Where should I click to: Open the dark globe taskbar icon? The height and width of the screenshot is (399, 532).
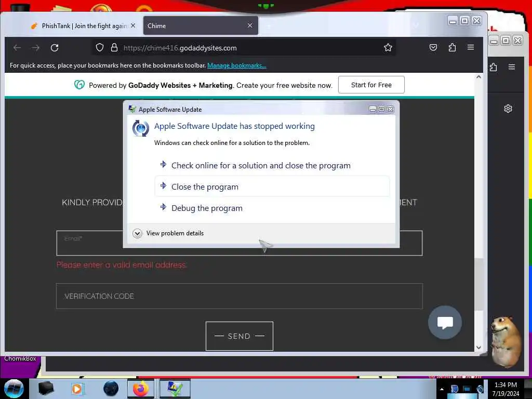111,389
